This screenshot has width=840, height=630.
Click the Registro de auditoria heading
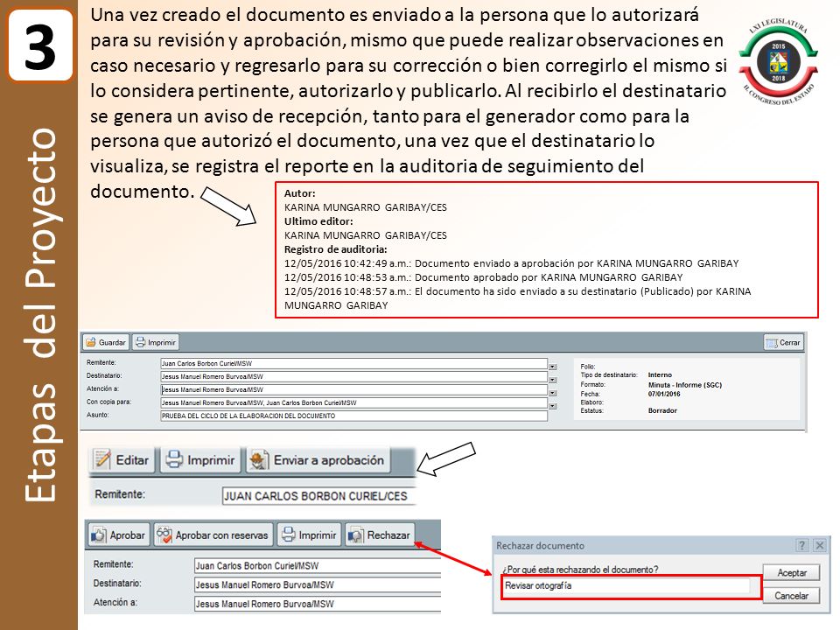(x=335, y=249)
